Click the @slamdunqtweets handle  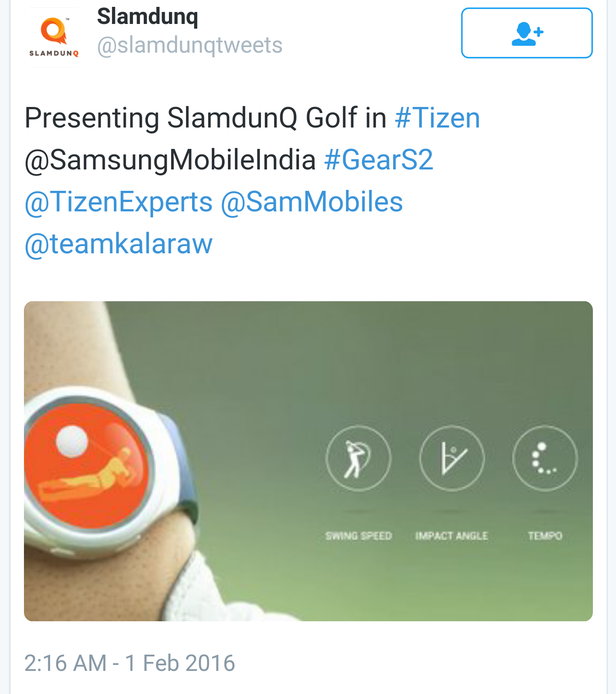[190, 45]
